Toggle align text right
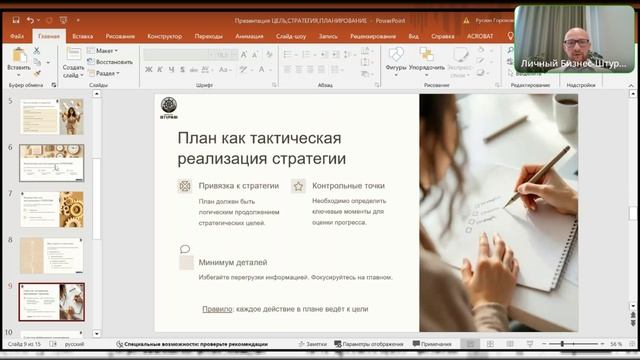The height and width of the screenshot is (360, 640). (x=310, y=70)
